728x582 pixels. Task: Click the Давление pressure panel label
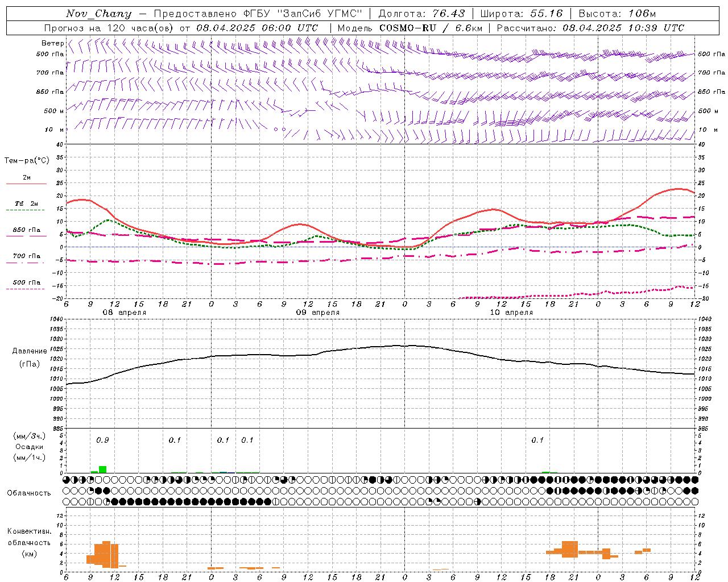pos(30,351)
